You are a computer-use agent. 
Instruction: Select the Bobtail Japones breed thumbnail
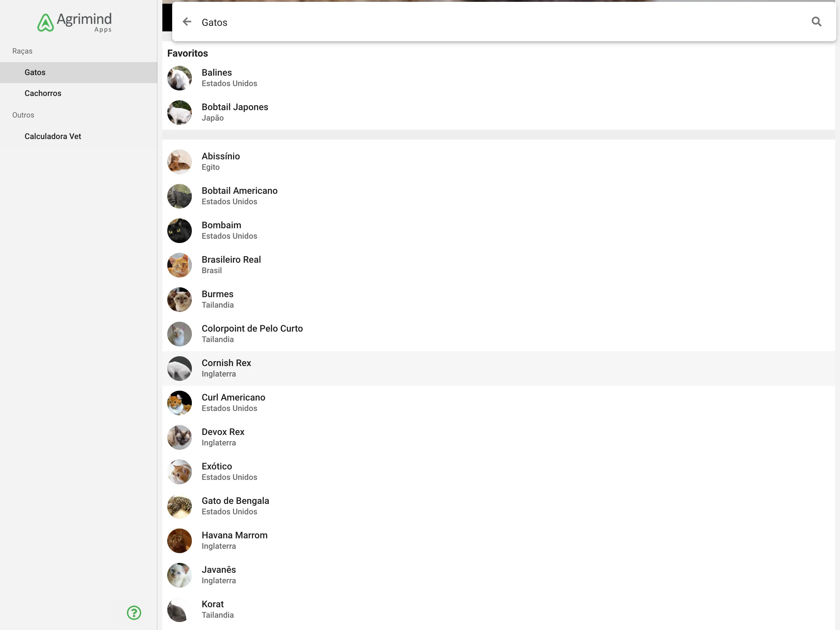point(179,112)
